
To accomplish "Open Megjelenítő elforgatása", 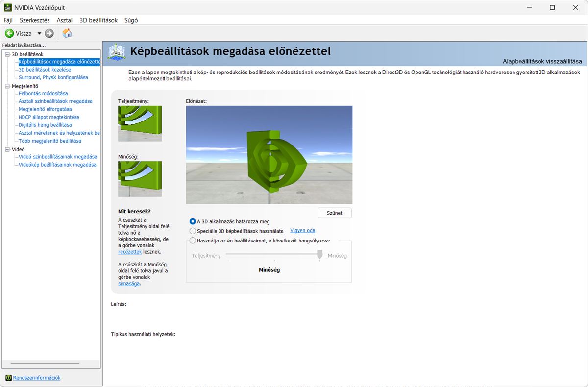I will tap(45, 109).
